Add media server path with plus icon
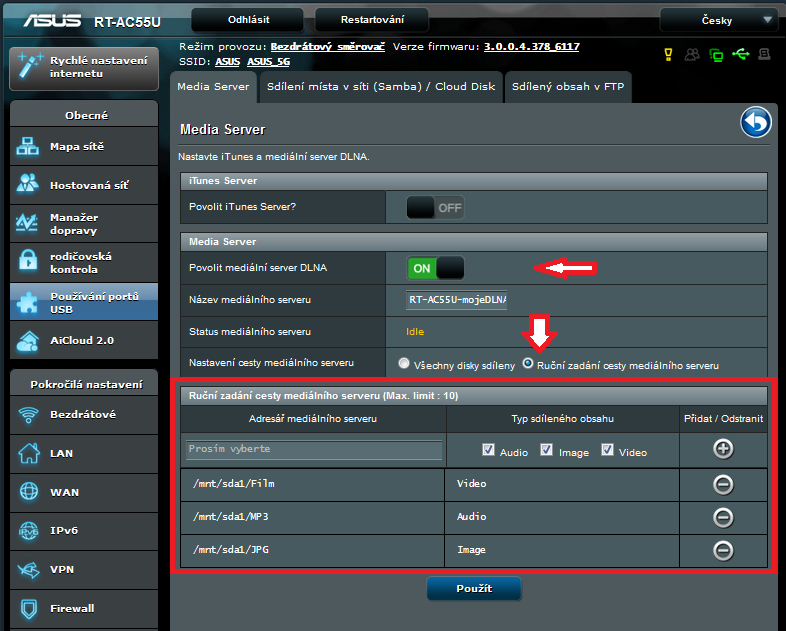Screen dimensions: 786x631 tap(723, 449)
